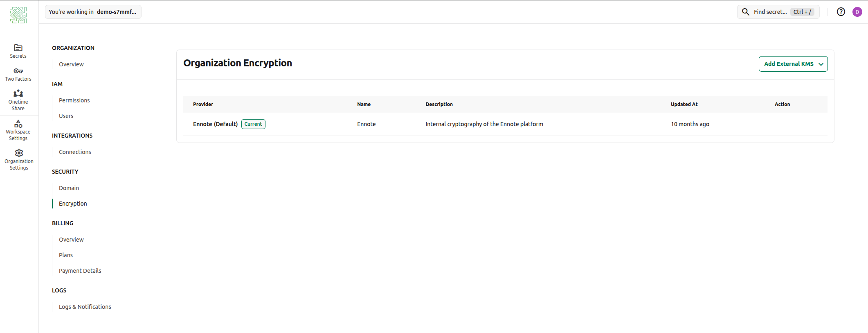
Task: Click the Ennote name cell
Action: click(366, 124)
